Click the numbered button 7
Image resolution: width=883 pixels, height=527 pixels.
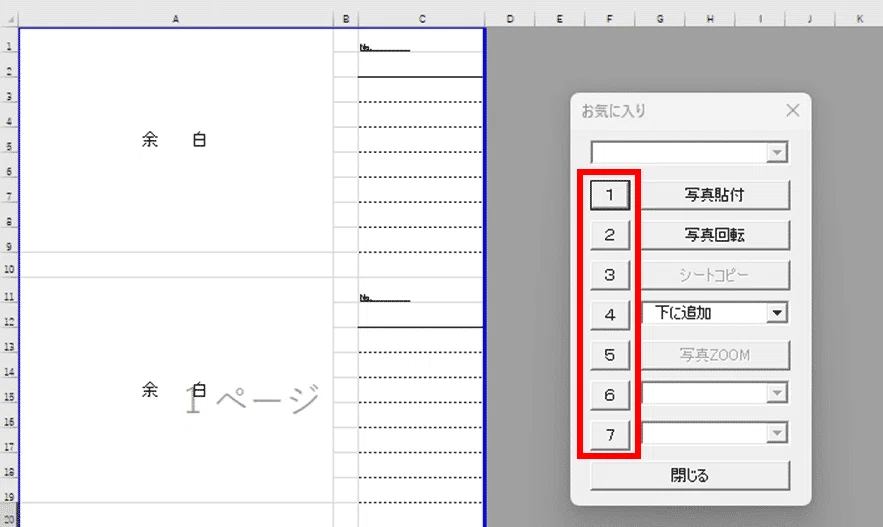[610, 435]
